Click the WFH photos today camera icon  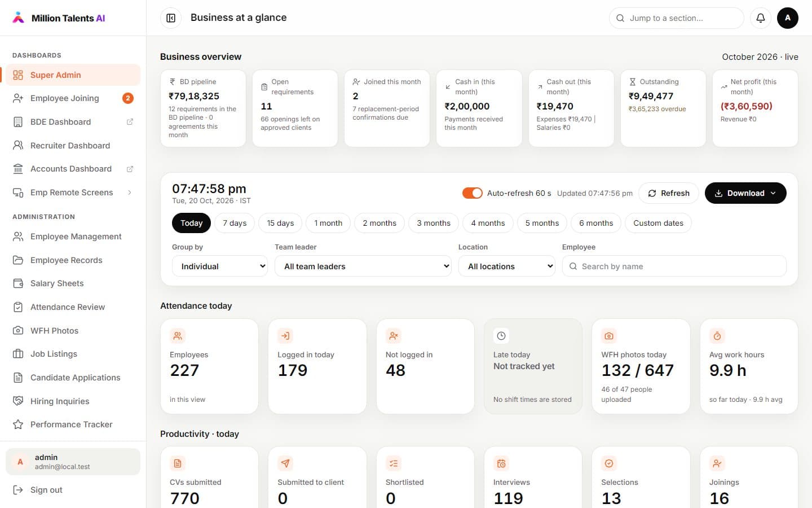coord(609,336)
